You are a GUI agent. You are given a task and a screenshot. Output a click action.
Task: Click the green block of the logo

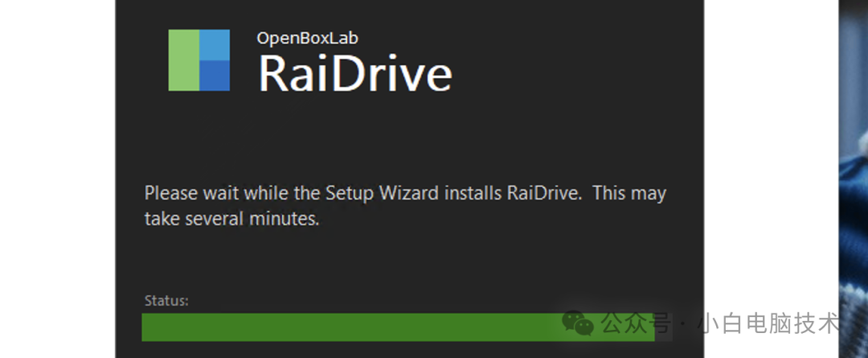(x=184, y=60)
